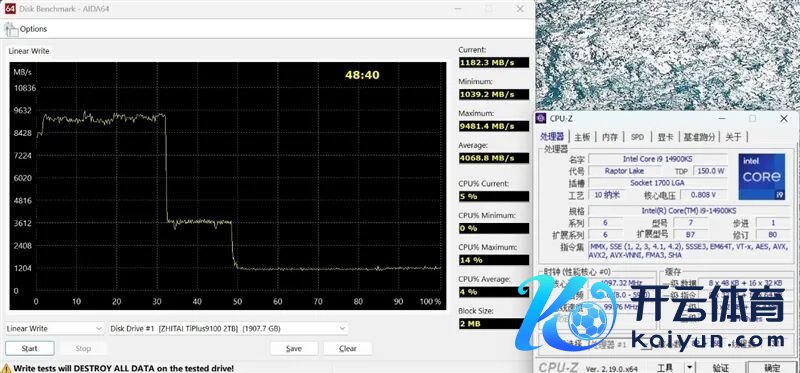Close the CPU-Z window
This screenshot has width=800, height=373.
tap(784, 118)
